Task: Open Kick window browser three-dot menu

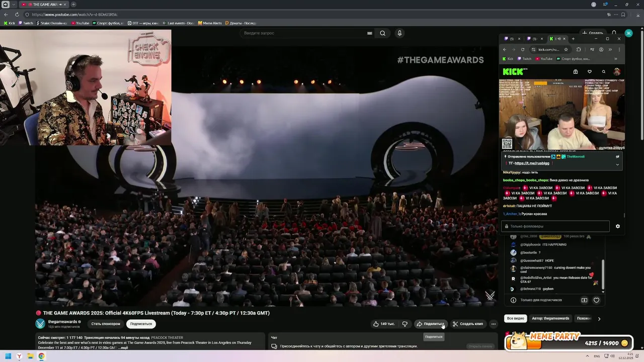Action: pos(619,50)
